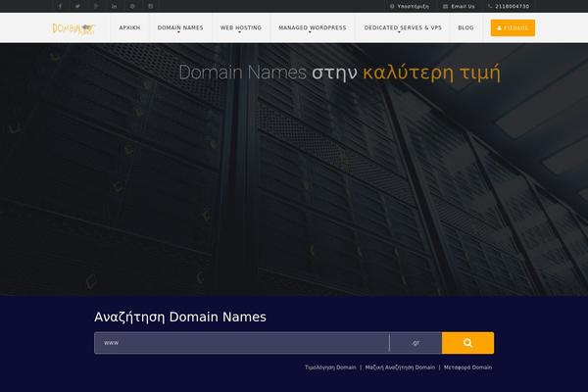This screenshot has width=588, height=392.
Task: Focus the www domain search field
Action: coord(242,343)
